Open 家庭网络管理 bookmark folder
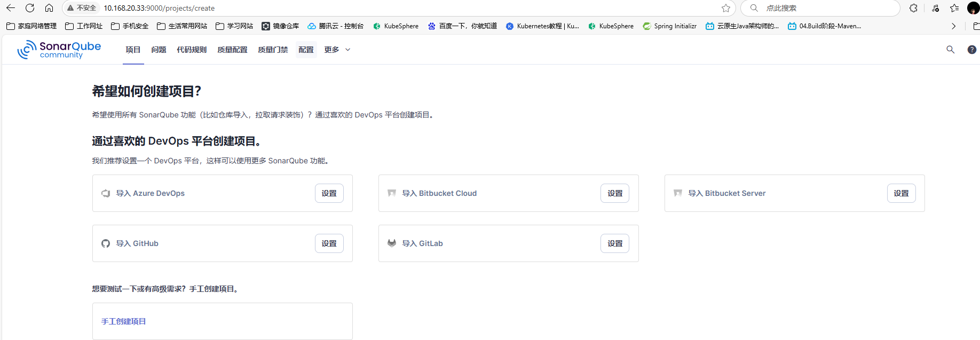The width and height of the screenshot is (980, 340). [31, 26]
